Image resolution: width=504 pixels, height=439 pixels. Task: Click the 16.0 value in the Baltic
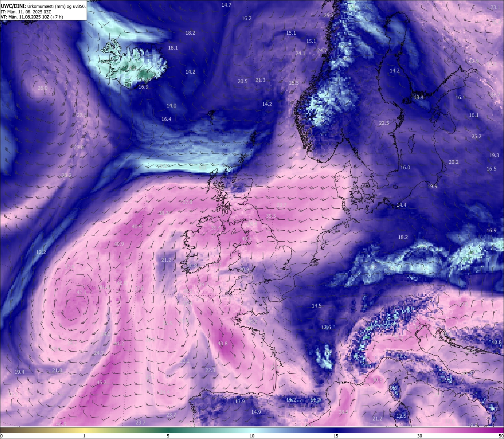[x=405, y=167]
